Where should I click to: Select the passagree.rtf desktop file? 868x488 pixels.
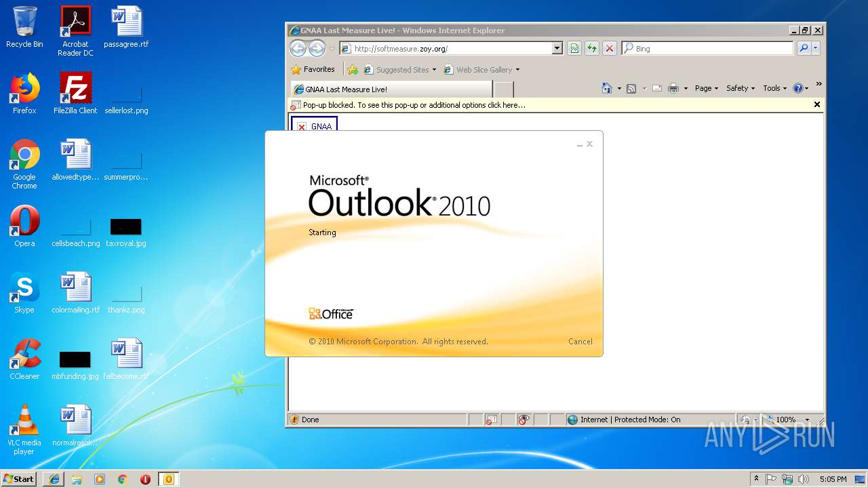click(126, 27)
